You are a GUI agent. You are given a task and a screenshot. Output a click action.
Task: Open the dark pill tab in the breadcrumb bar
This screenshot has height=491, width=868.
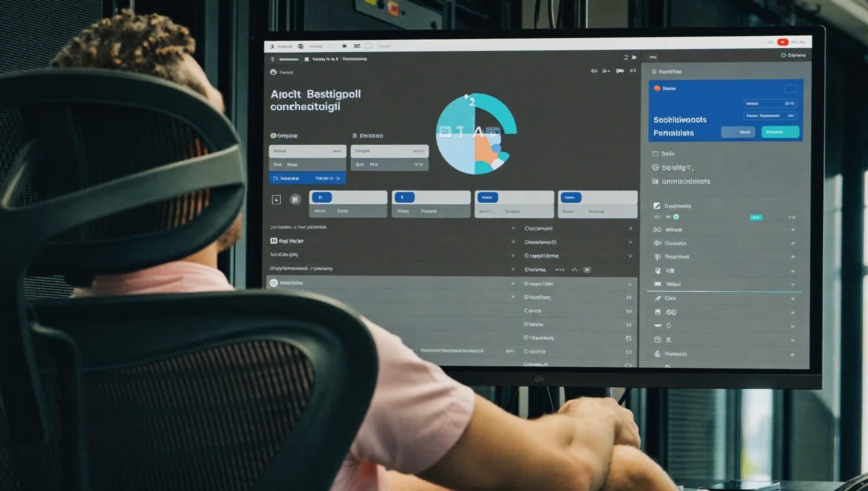(x=289, y=59)
